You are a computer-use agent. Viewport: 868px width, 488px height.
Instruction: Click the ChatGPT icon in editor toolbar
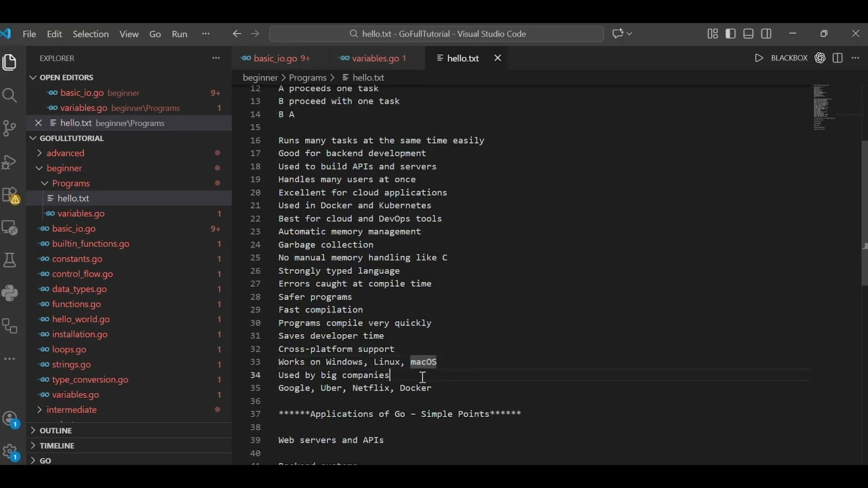[820, 58]
